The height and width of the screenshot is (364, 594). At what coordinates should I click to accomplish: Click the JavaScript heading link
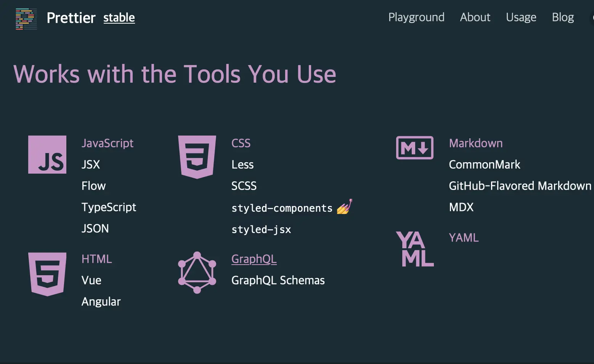[x=108, y=143]
